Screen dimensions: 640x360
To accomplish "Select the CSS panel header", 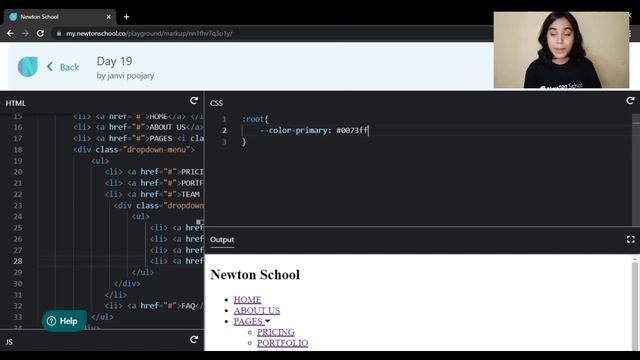I will click(x=216, y=103).
